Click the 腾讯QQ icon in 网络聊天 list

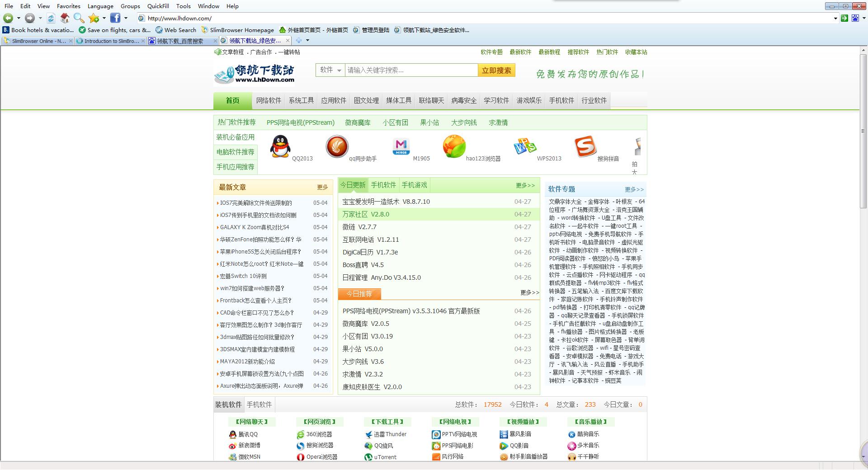[x=233, y=434]
